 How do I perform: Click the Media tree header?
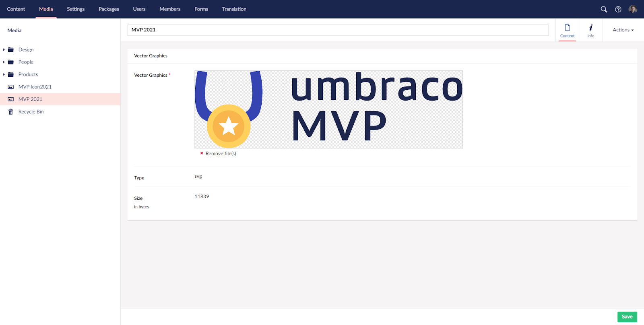tap(14, 31)
